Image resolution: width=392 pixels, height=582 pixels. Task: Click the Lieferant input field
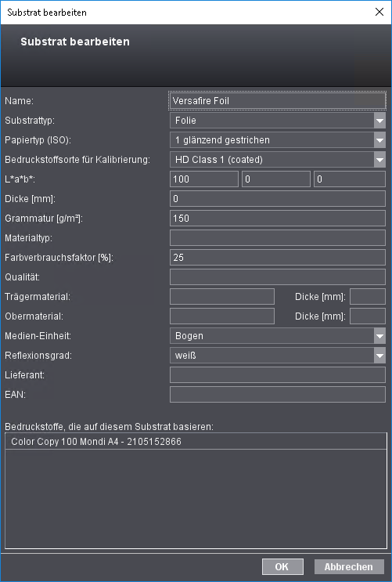[x=278, y=375]
